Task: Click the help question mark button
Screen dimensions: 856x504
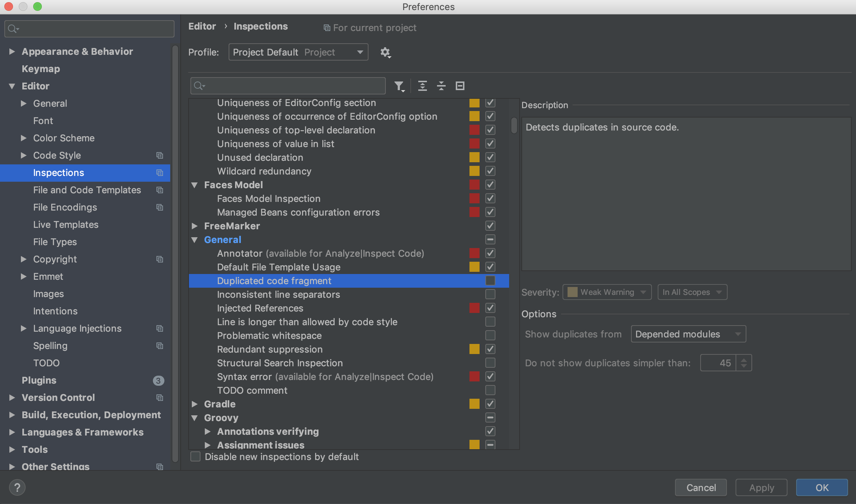Action: click(17, 487)
